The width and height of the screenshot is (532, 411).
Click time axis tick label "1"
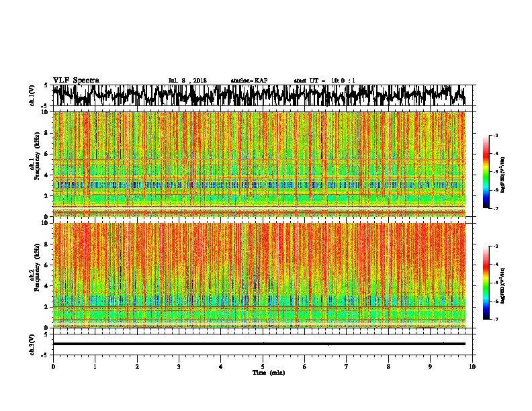click(x=95, y=367)
